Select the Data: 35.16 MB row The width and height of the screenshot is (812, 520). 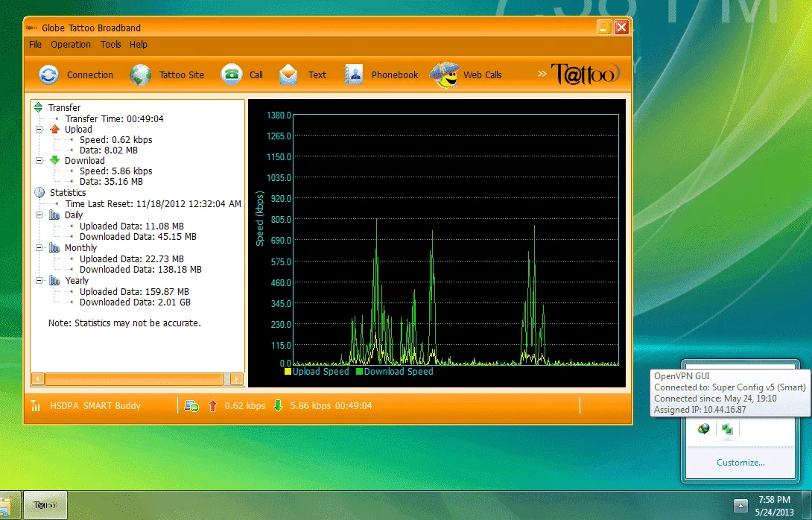(x=111, y=181)
